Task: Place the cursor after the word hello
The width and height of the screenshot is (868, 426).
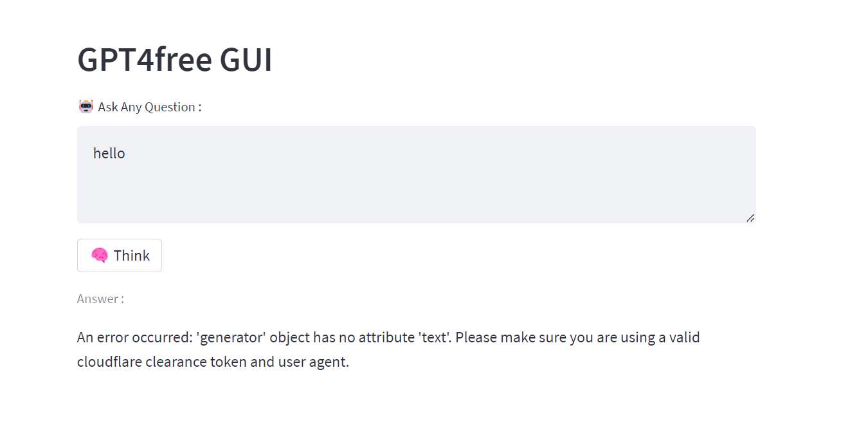Action: (x=126, y=153)
